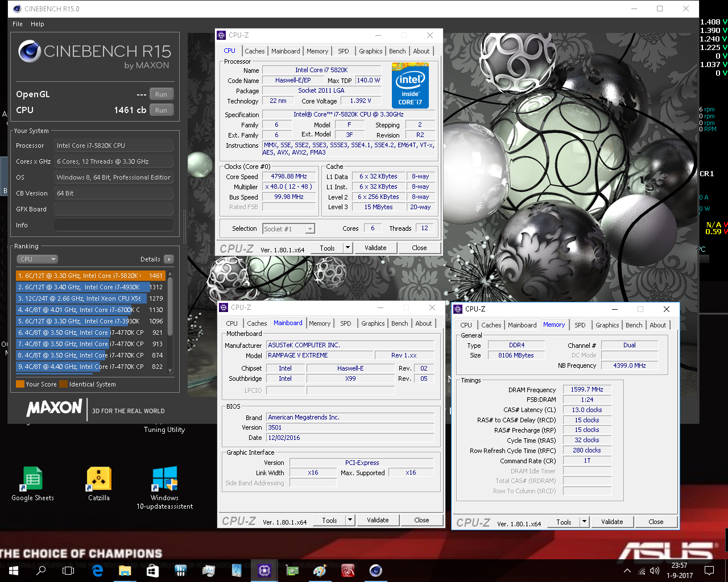The height and width of the screenshot is (582, 728).
Task: Click Tools button in top CPU-Z window
Action: click(x=327, y=248)
